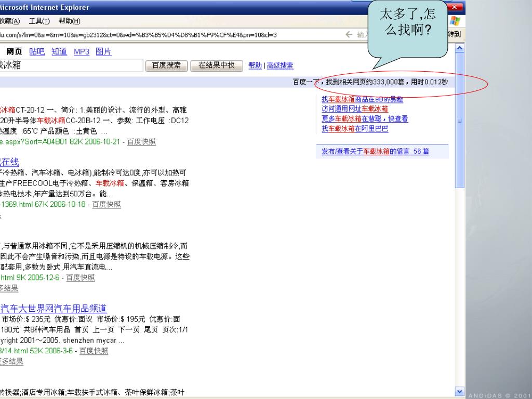Click the 333,000篇 result count text

[x=388, y=82]
